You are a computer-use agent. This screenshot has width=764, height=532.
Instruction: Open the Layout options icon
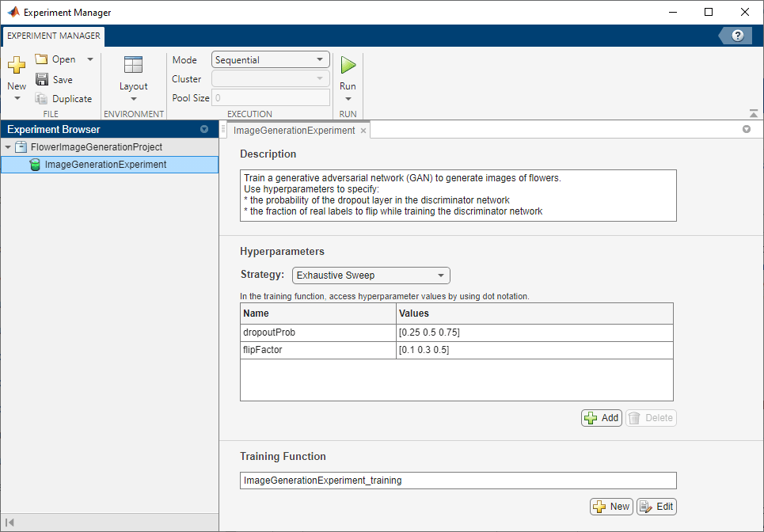133,66
